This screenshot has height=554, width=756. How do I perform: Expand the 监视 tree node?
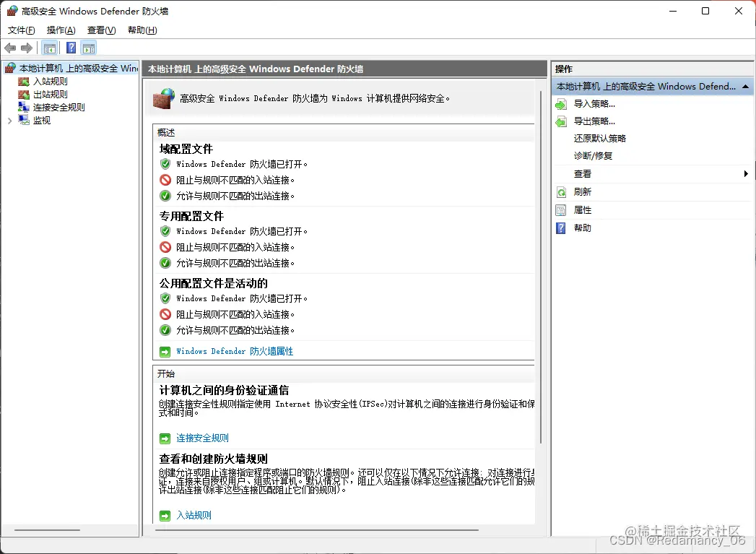coord(9,121)
